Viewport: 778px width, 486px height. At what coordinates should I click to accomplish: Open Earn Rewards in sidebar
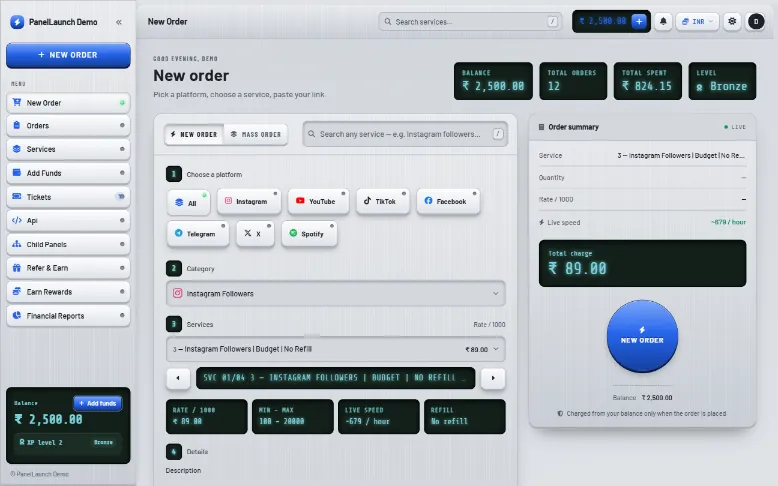tap(68, 292)
